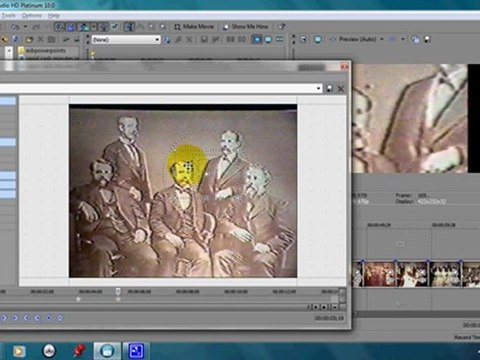Click the Show Me How button
This screenshot has width=480, height=360.
[246, 27]
